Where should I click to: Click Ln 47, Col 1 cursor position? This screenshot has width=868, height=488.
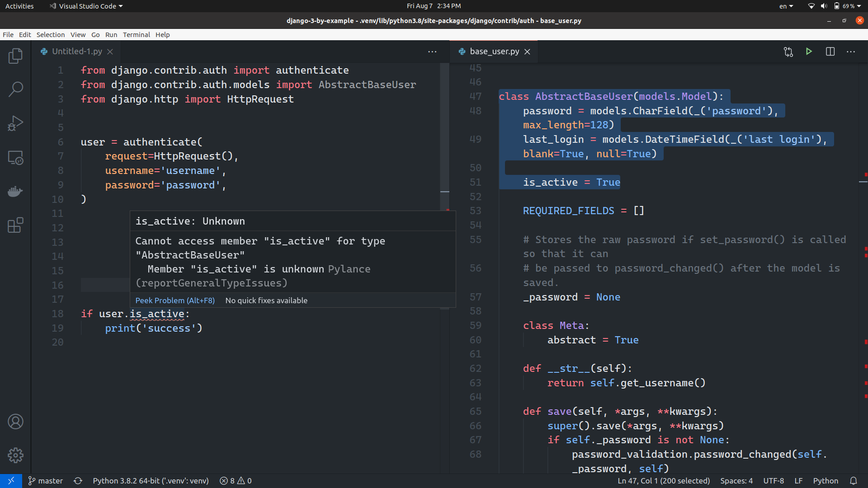click(x=664, y=481)
